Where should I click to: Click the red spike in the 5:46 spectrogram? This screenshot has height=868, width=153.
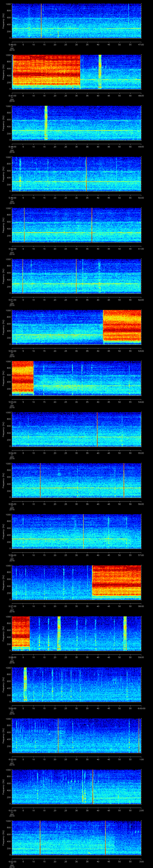coord(41,21)
